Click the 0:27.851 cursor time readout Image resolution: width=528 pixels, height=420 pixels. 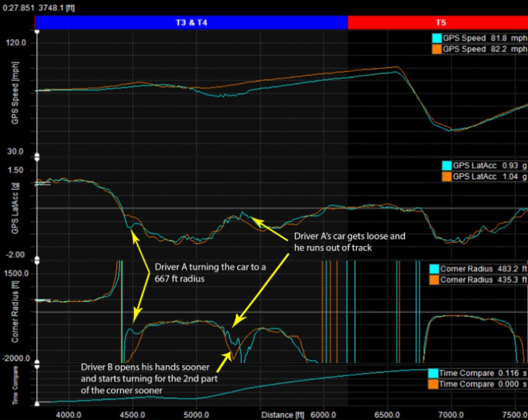(18, 8)
